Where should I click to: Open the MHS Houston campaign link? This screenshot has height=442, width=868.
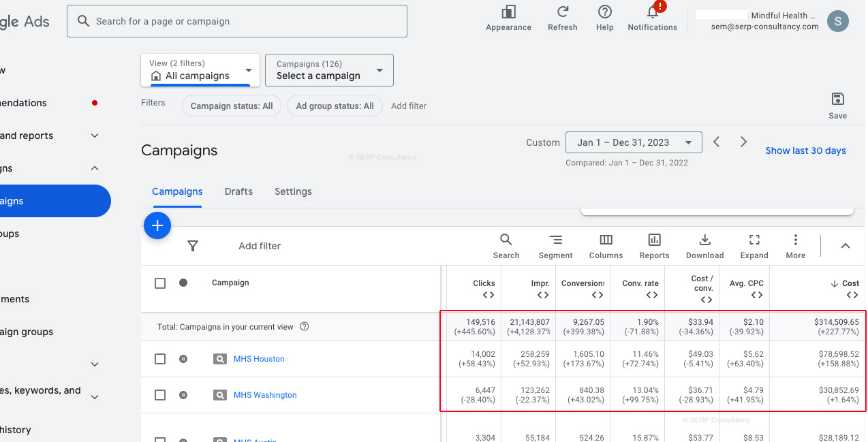point(259,359)
